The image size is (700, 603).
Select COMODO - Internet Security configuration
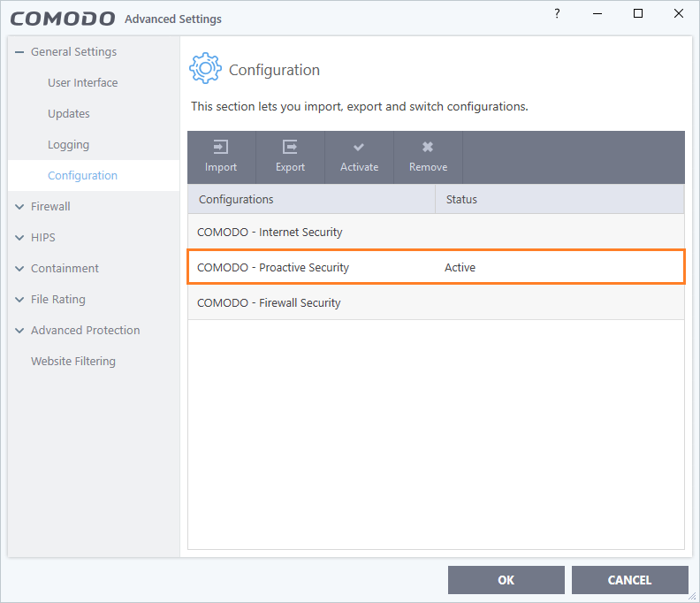tap(436, 233)
